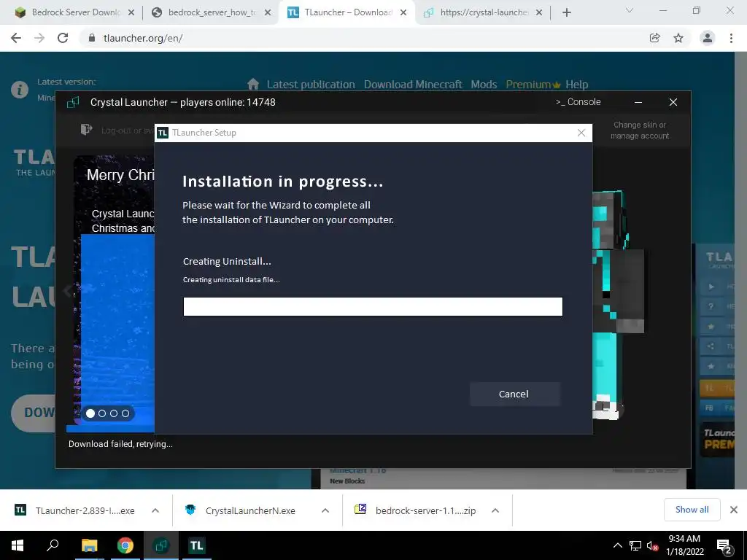Reload the tlauncher.org page
747x560 pixels.
click(x=63, y=38)
